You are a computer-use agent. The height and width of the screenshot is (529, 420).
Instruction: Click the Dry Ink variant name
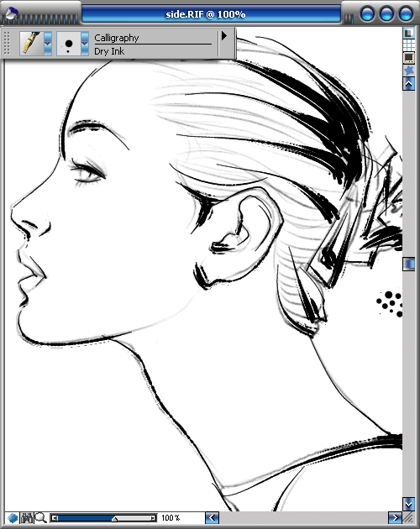click(109, 51)
